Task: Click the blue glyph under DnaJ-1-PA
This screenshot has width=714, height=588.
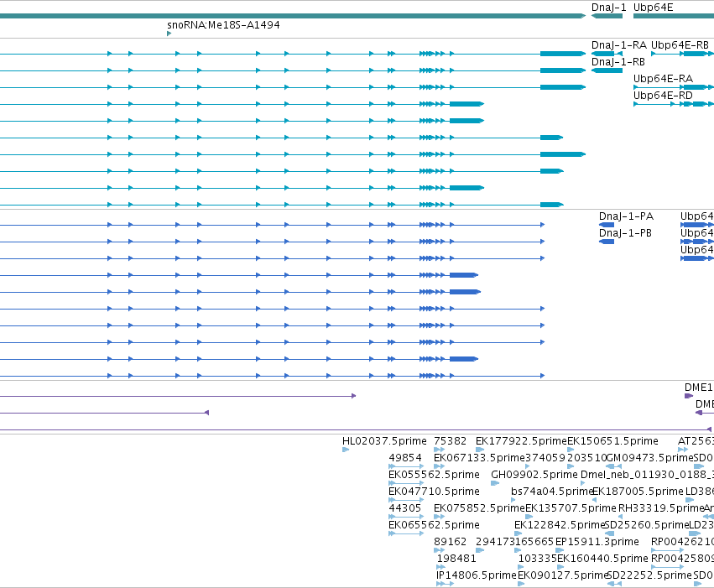Action: pos(607,225)
